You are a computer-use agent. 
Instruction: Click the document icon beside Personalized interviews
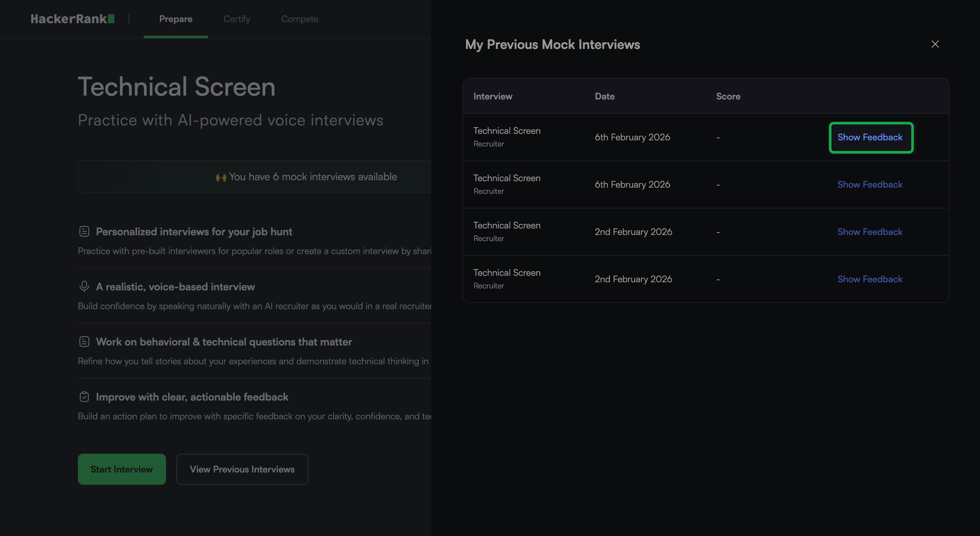[x=84, y=231]
